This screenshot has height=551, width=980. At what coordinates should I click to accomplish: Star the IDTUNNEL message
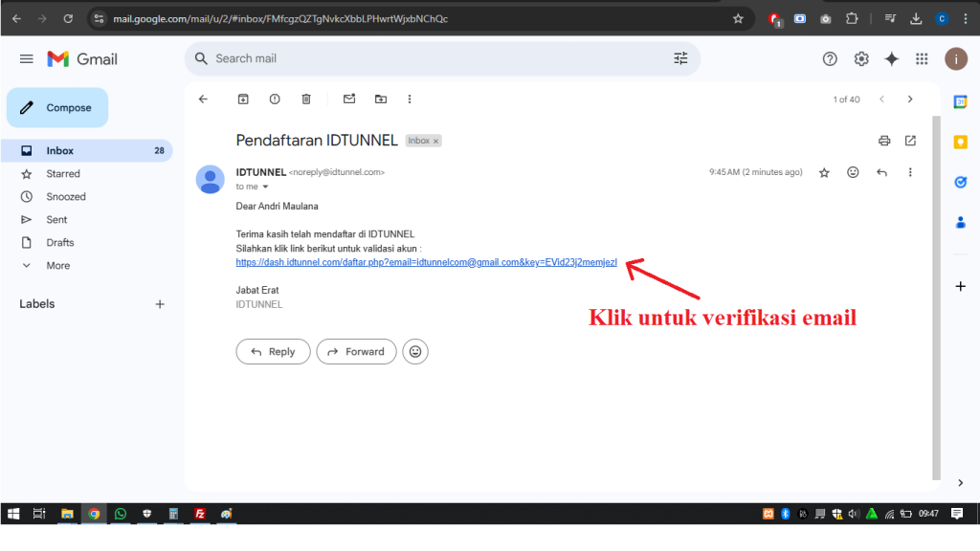pyautogui.click(x=824, y=172)
